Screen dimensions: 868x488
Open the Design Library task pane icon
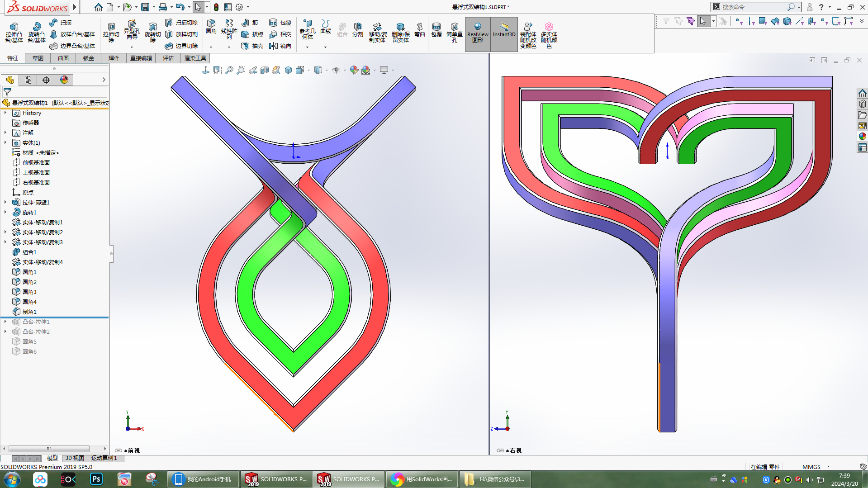863,104
